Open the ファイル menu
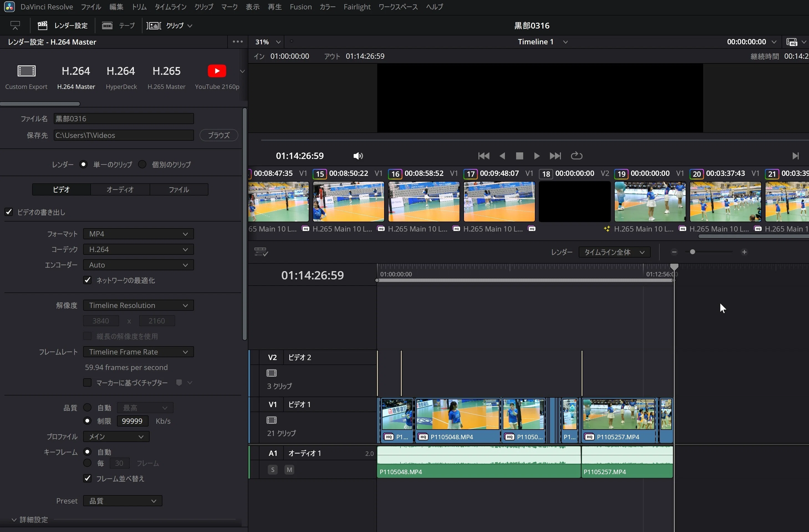Viewport: 809px width, 532px height. pyautogui.click(x=91, y=7)
